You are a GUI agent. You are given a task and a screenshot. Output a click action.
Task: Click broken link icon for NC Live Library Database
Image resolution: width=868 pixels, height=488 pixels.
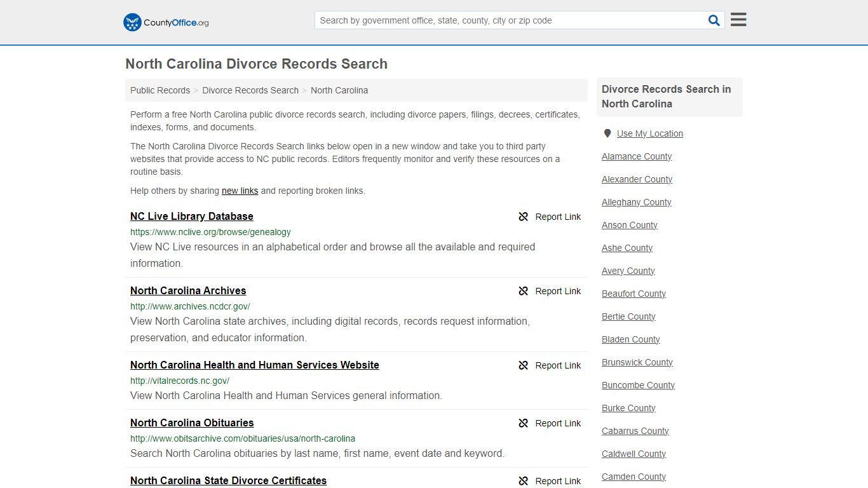(x=524, y=217)
